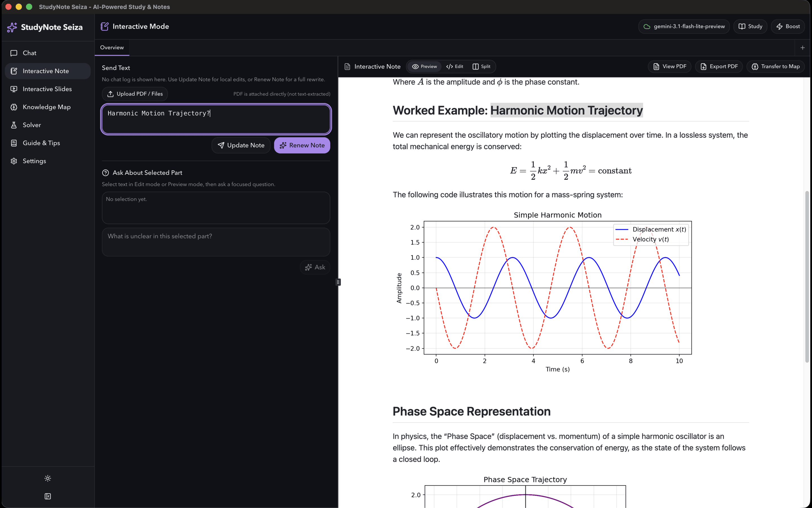Open the Solver section

(48, 125)
